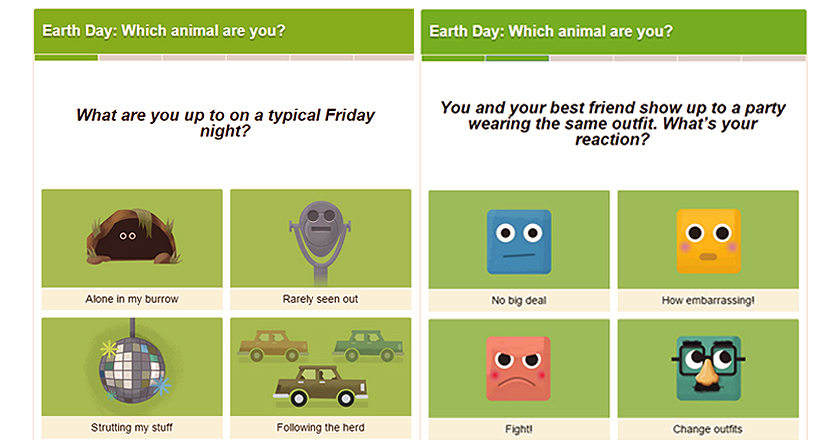The width and height of the screenshot is (840, 440).
Task: Select the three cars illustration
Action: point(320,368)
